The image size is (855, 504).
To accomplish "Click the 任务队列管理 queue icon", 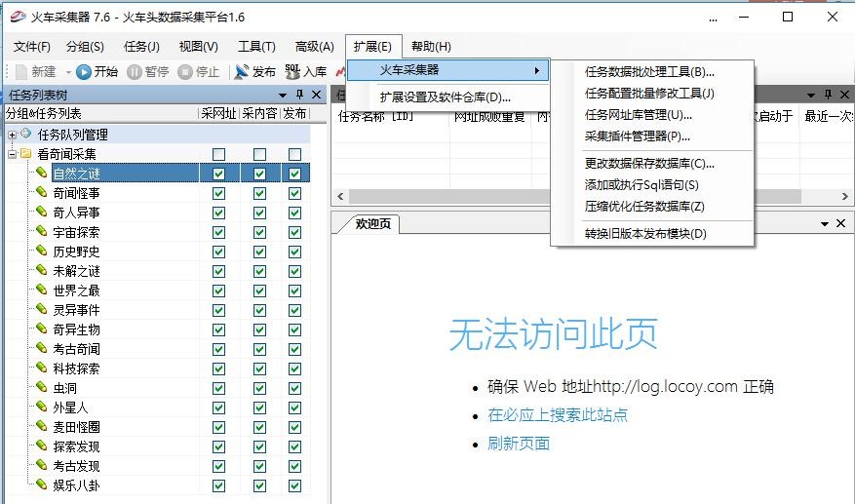I will 25,134.
